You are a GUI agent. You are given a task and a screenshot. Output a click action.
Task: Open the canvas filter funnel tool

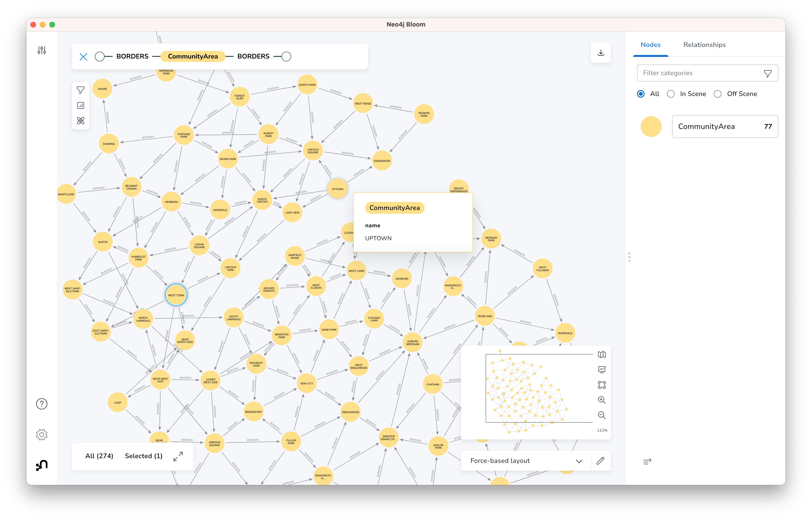click(80, 90)
